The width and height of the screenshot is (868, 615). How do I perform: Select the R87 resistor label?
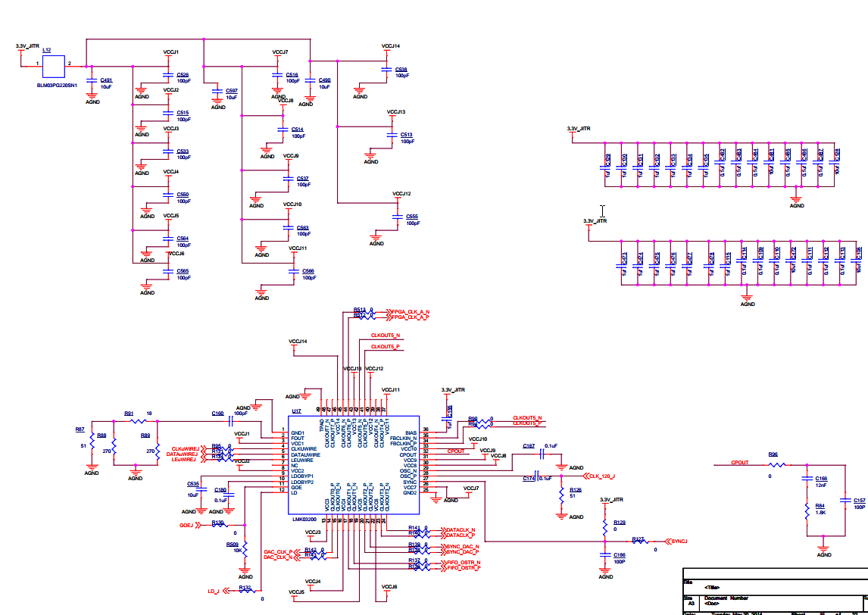click(80, 429)
